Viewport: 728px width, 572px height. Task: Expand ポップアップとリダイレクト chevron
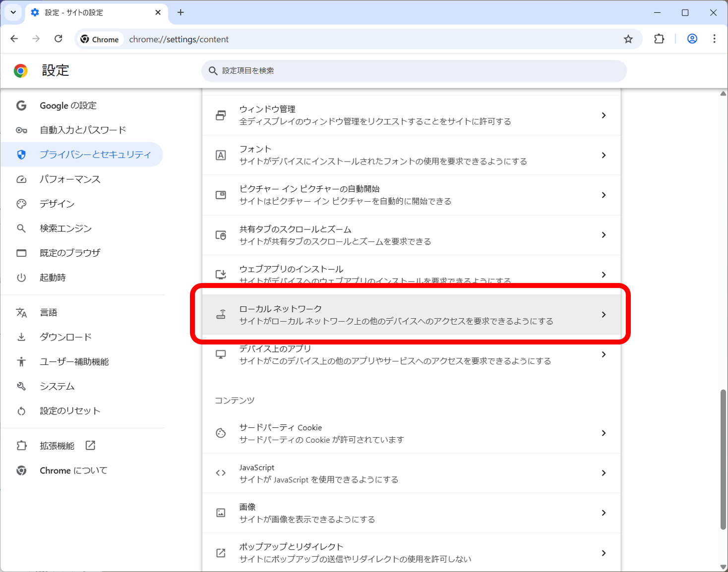pyautogui.click(x=604, y=553)
